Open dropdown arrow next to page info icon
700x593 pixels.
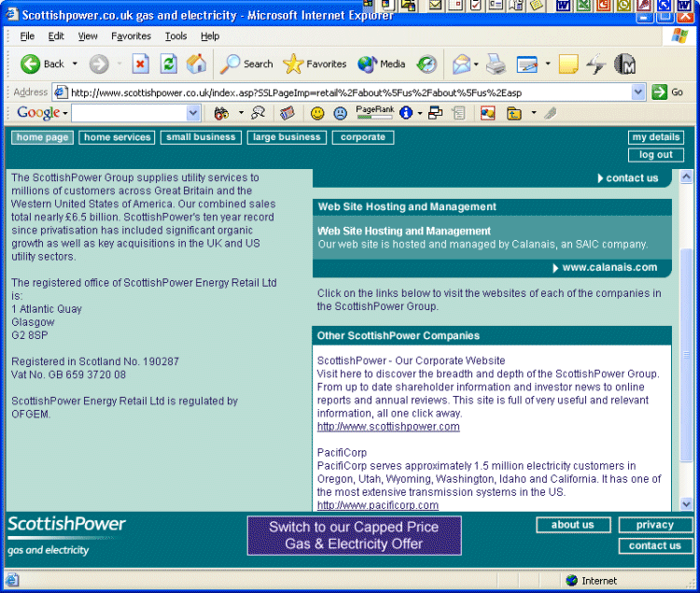420,113
